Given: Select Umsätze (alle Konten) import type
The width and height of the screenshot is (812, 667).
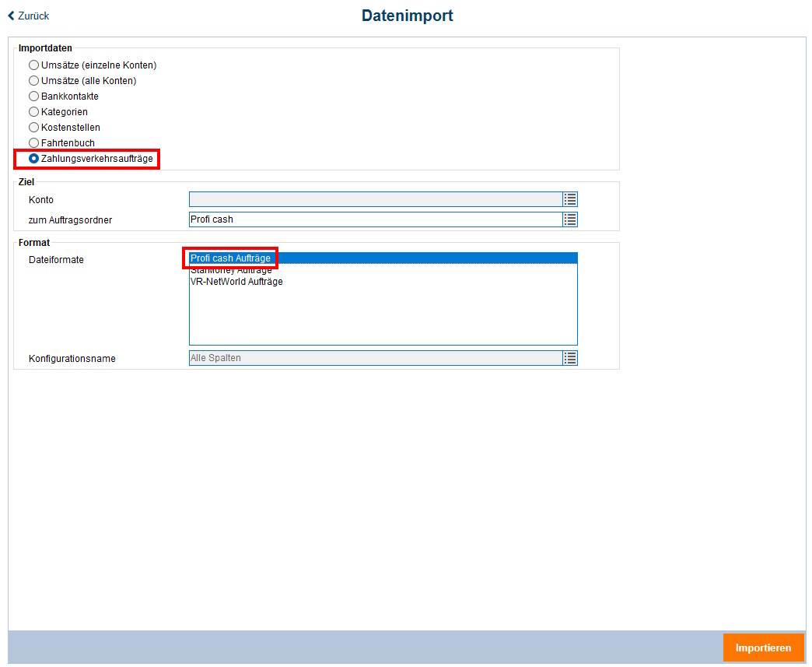Looking at the screenshot, I should [33, 80].
